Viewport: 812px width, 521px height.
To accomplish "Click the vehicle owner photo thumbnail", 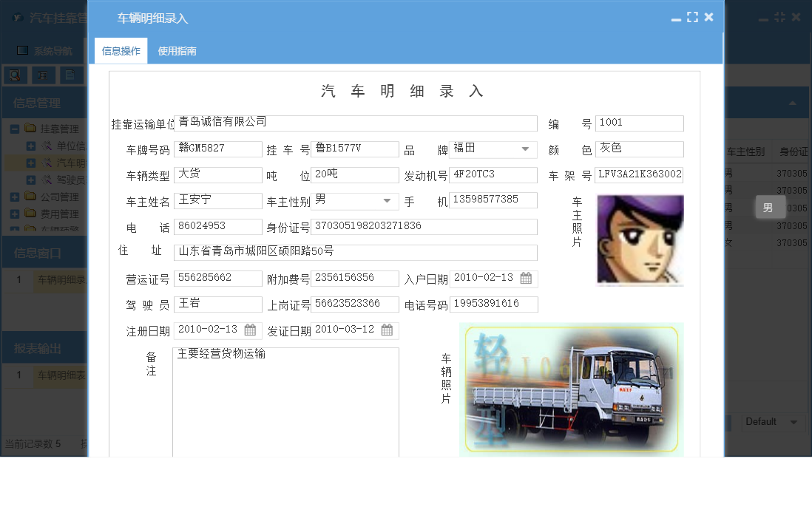I will [x=640, y=239].
